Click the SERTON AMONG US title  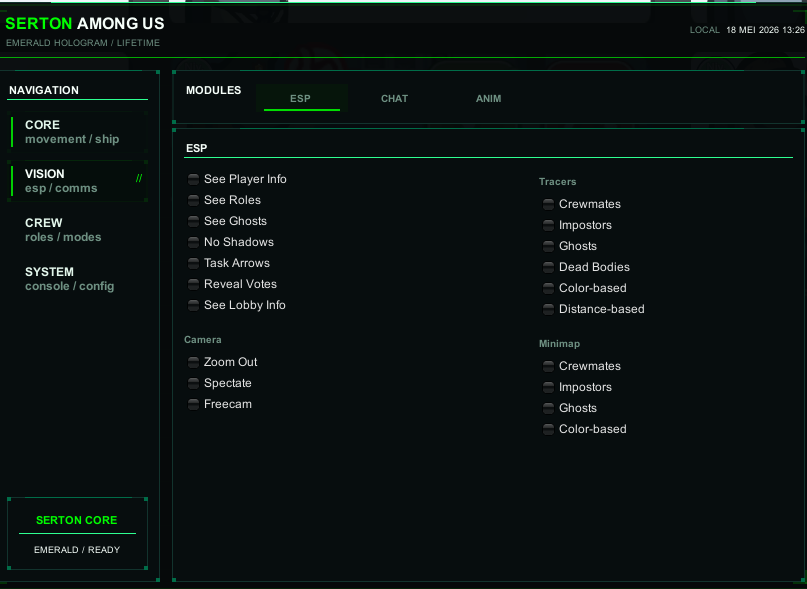pos(85,23)
